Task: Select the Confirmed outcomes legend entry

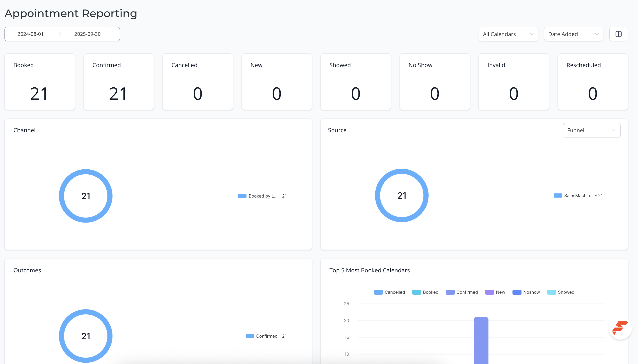Action: [266, 336]
